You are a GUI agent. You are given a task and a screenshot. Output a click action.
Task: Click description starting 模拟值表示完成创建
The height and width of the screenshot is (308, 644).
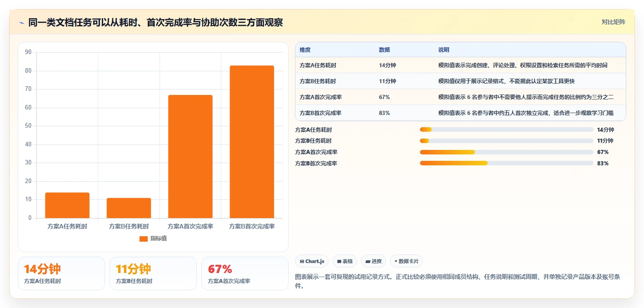point(523,65)
